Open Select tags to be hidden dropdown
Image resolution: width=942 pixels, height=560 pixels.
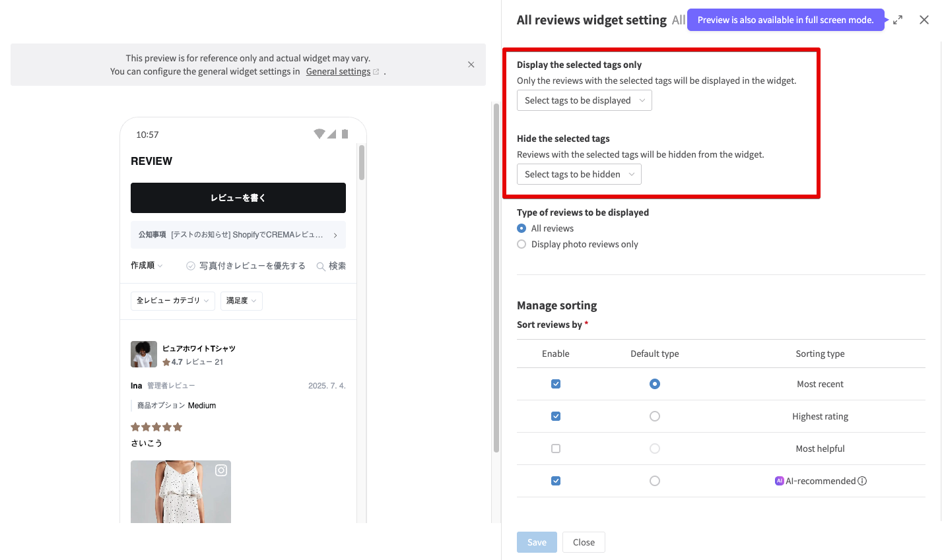tap(578, 174)
